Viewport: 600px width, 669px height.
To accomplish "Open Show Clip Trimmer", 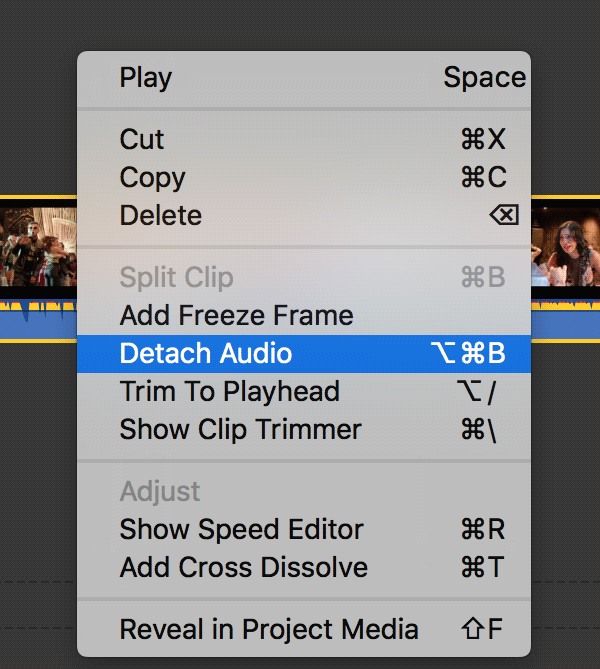I will click(240, 429).
